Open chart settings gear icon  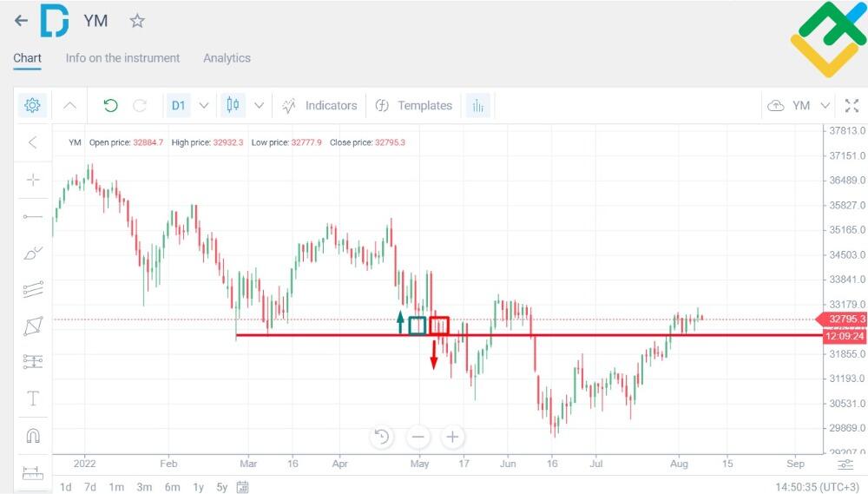pos(32,105)
